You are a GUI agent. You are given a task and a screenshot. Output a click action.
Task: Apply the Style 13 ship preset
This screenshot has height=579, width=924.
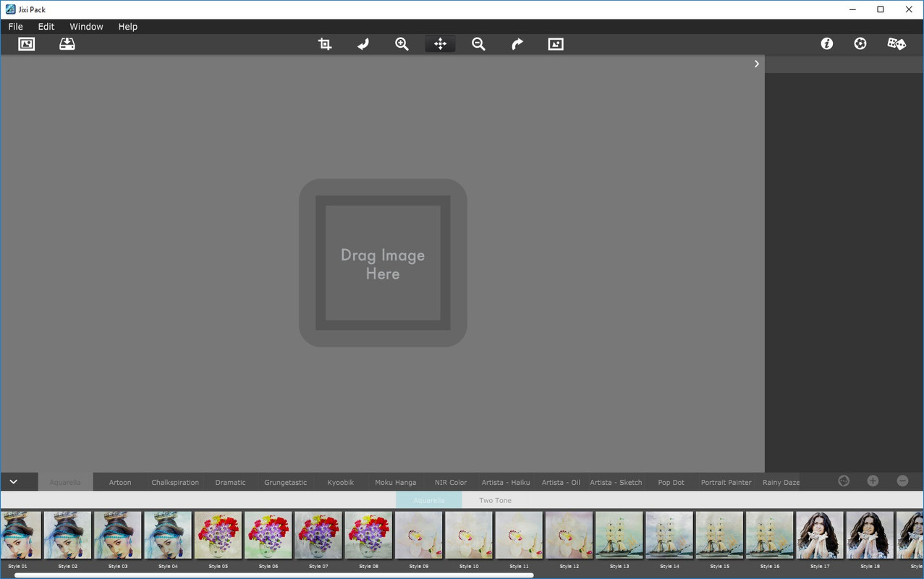tap(619, 536)
